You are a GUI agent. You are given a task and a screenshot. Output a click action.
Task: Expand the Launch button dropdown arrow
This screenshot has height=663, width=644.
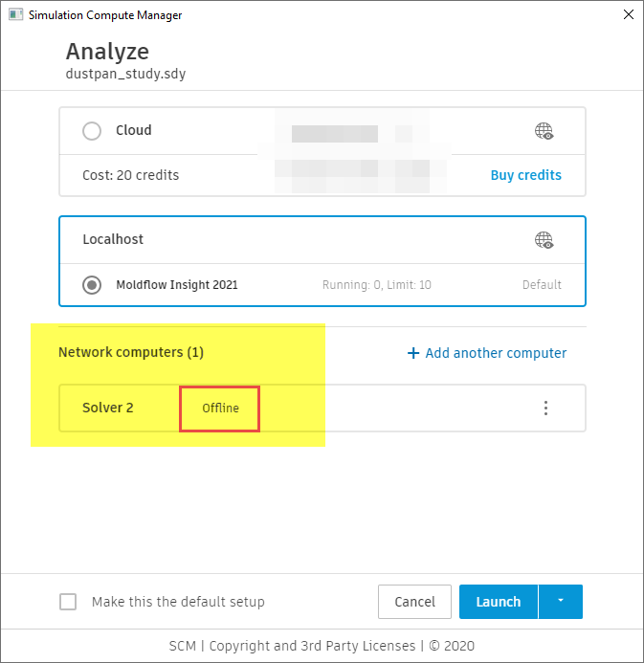click(x=561, y=602)
